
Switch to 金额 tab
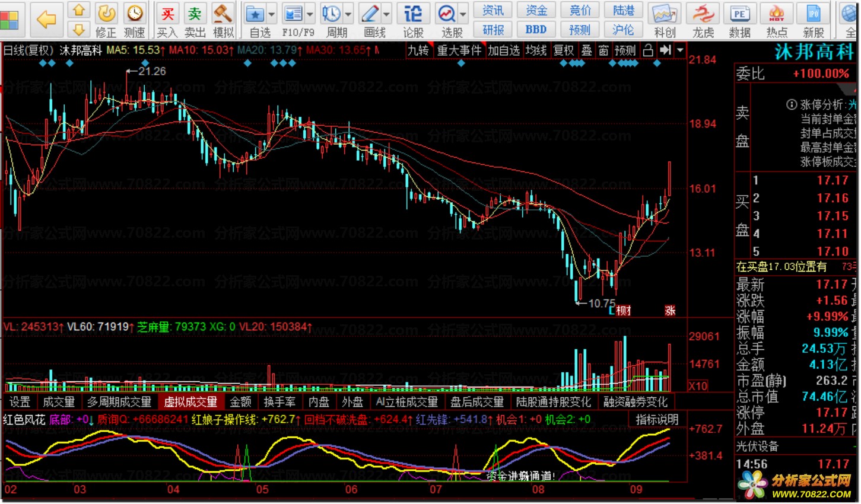(x=240, y=402)
